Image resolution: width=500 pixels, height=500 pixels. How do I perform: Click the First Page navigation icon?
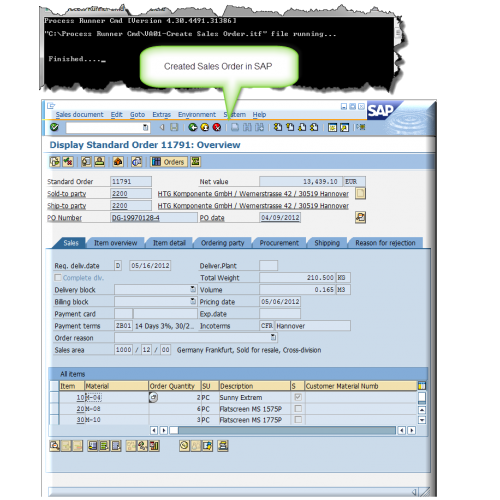pos(278,127)
